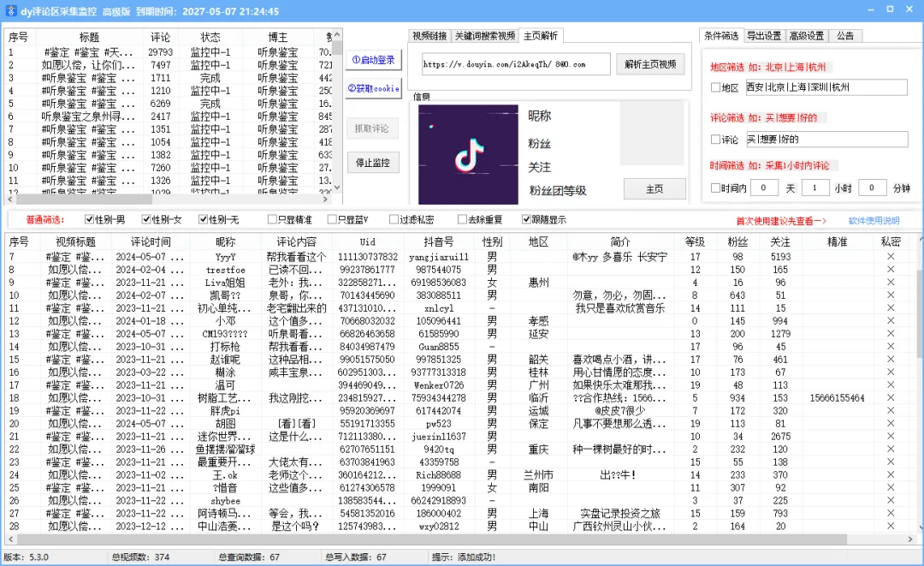Switch to the 关键词搜索视频 tab

click(x=485, y=36)
